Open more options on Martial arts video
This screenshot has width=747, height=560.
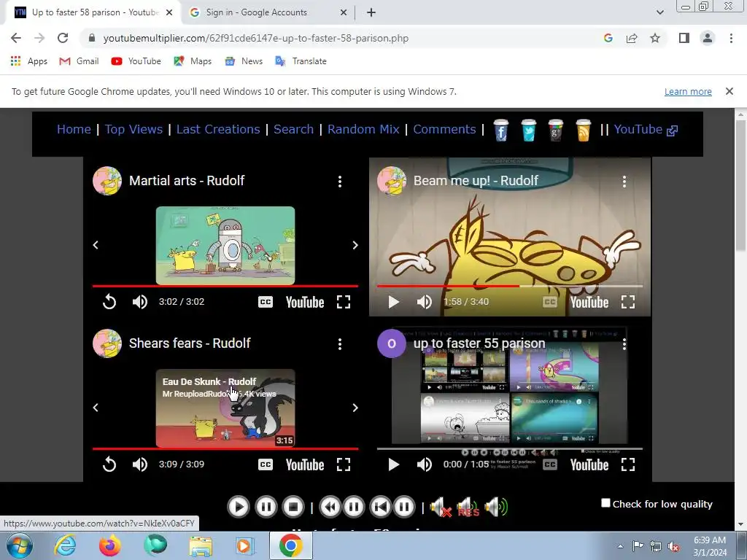coord(340,181)
